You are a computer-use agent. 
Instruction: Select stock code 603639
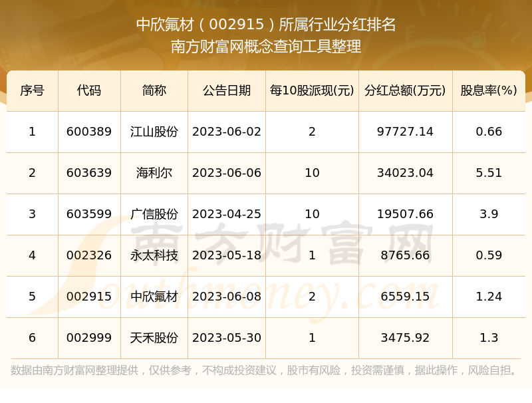[89, 173]
